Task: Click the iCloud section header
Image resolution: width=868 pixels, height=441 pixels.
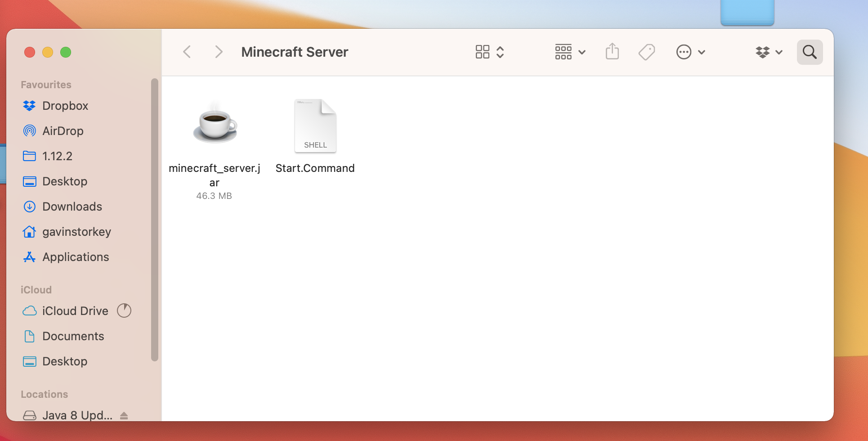Action: 36,290
